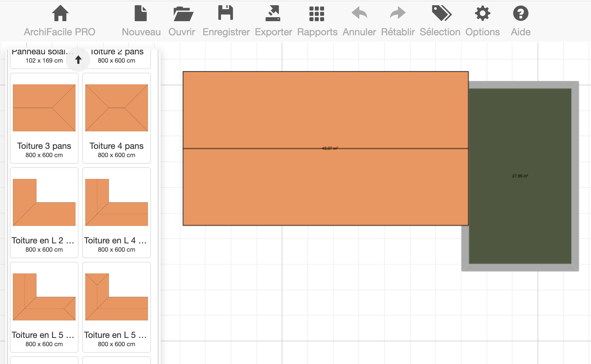Open the Sélection tag tool
Screen dimensions: 591x364
pos(442,14)
